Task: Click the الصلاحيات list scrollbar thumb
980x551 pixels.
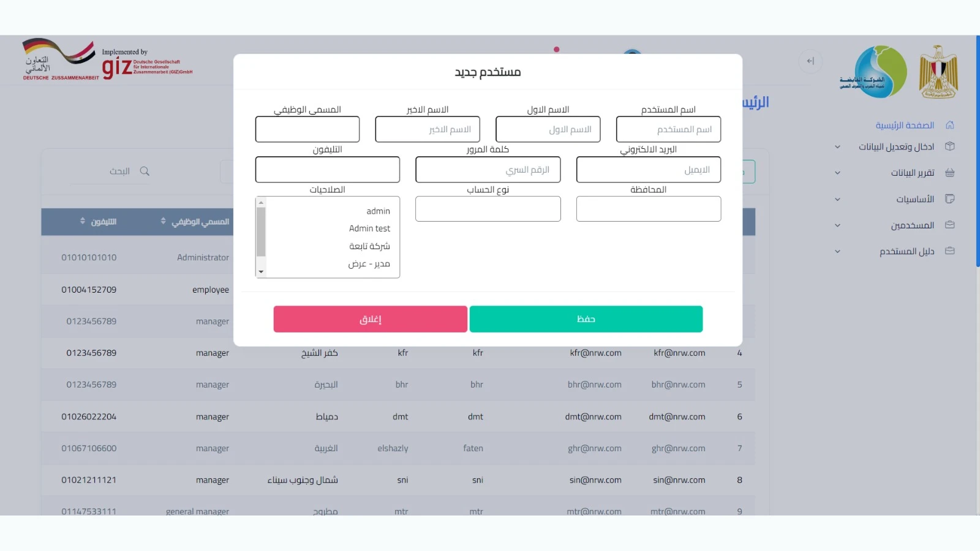Action: 261,231
